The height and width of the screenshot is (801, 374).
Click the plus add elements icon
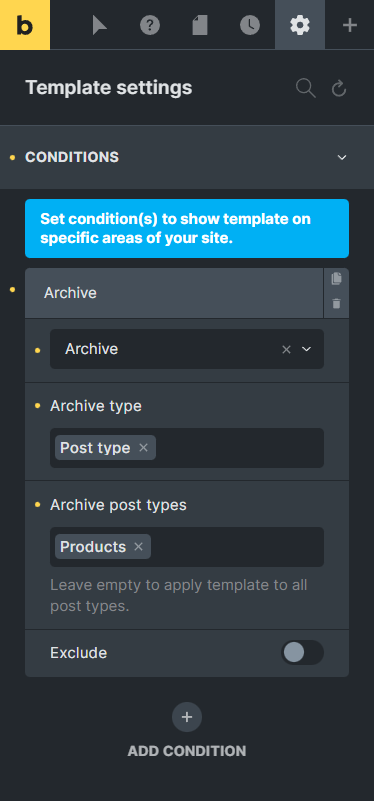tap(349, 25)
